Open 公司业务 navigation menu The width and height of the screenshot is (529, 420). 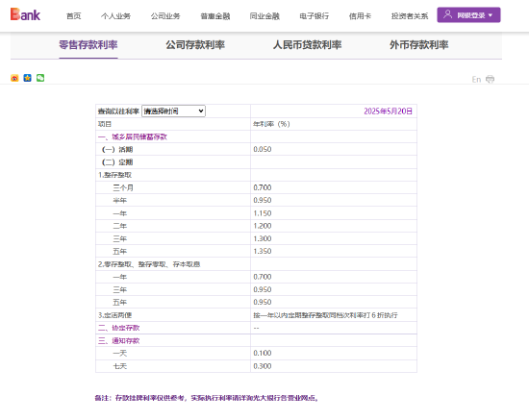[x=165, y=16]
